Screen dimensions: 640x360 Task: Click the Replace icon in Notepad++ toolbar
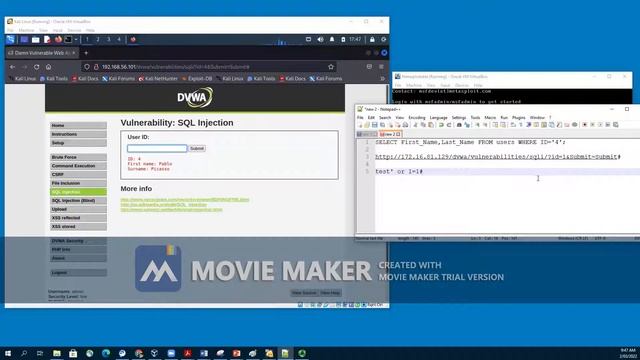coord(467,124)
